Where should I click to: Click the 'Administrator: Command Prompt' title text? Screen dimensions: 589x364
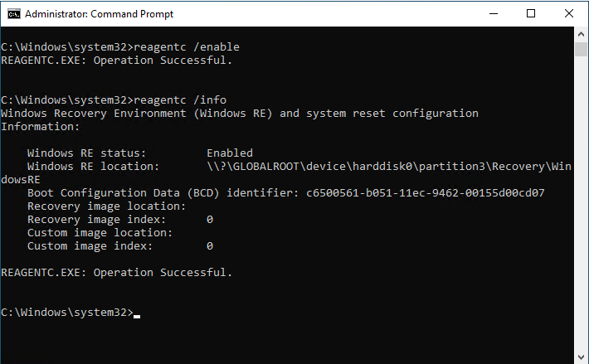100,14
